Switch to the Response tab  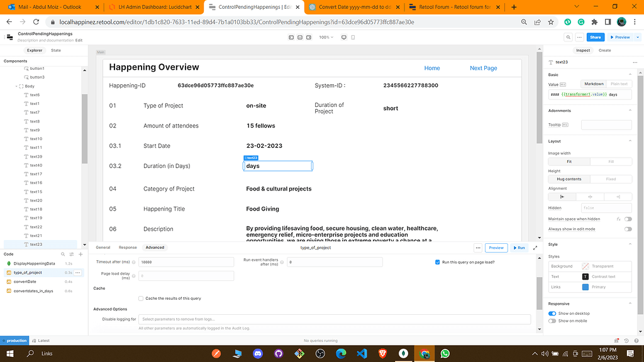pos(128,248)
